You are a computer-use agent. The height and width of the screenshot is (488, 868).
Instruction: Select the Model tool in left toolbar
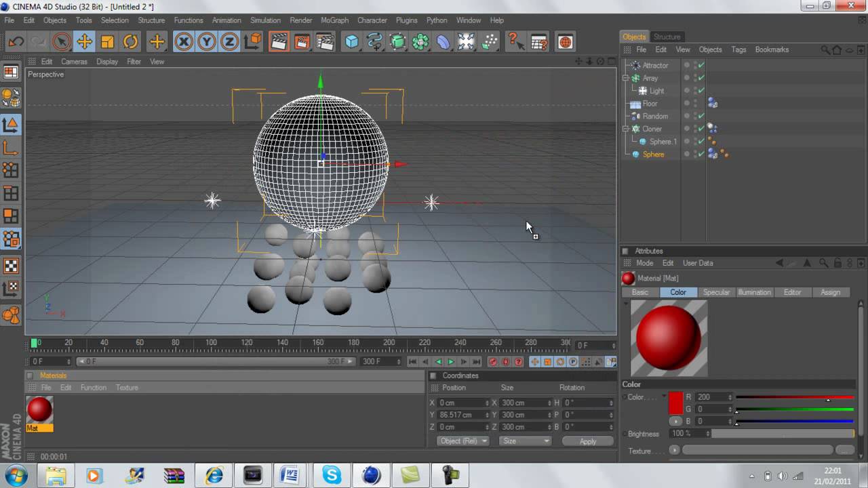tap(11, 125)
